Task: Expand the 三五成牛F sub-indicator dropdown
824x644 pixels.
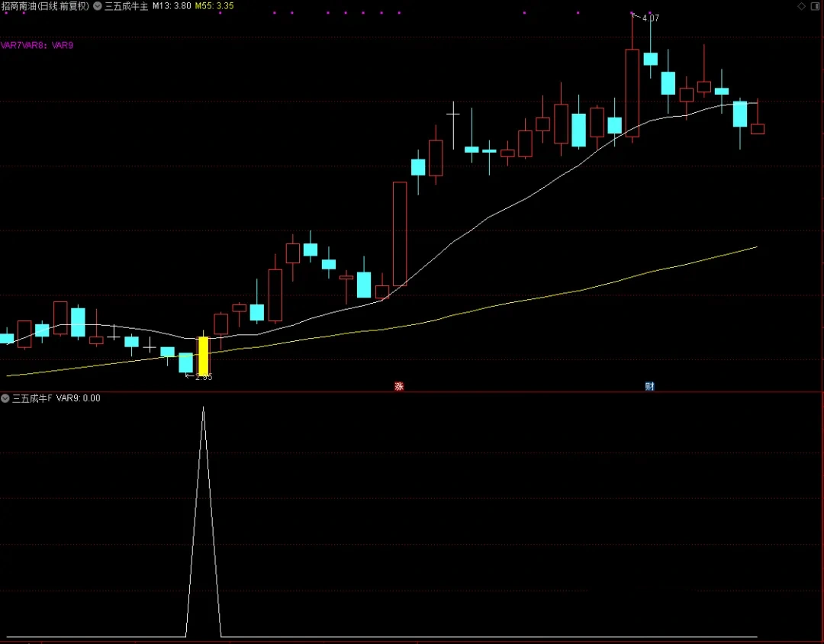Action: point(5,398)
